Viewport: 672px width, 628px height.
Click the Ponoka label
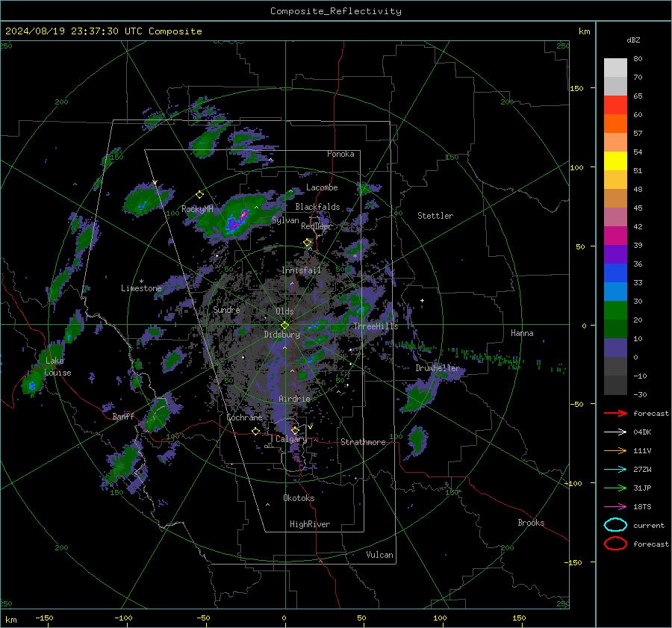tap(340, 154)
